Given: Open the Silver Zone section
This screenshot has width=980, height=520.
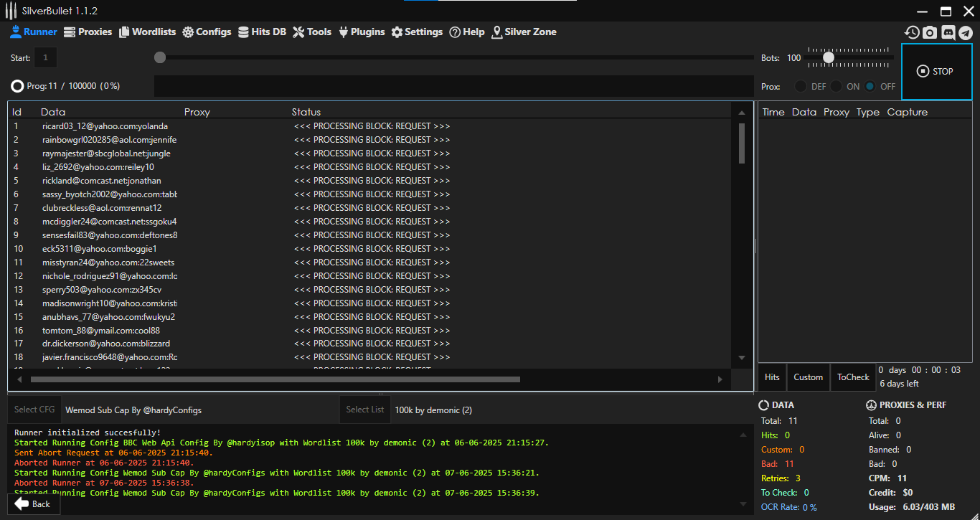Looking at the screenshot, I should pyautogui.click(x=524, y=32).
